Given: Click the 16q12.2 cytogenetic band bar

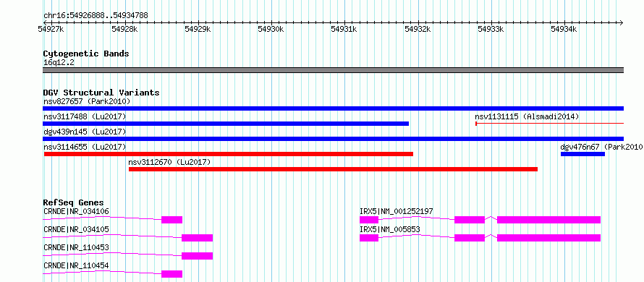Looking at the screenshot, I should pos(333,70).
